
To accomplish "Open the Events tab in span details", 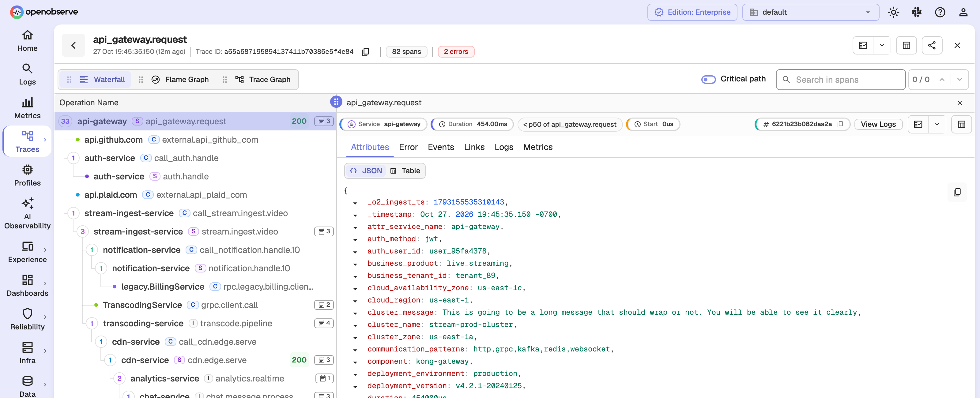I will [x=441, y=147].
